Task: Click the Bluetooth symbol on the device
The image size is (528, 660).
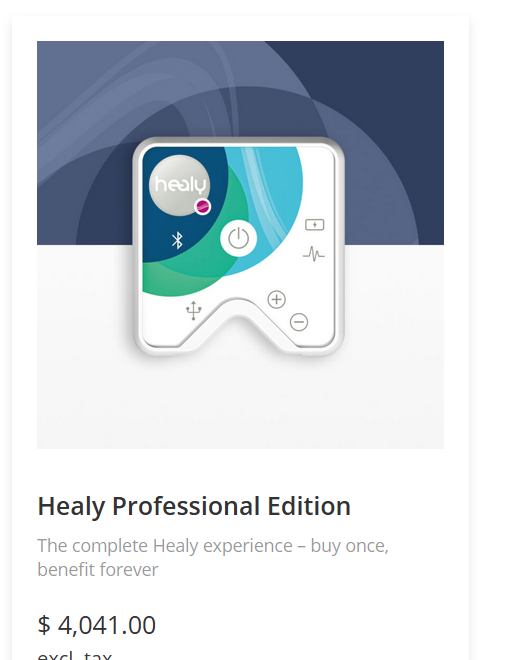Action: [177, 240]
